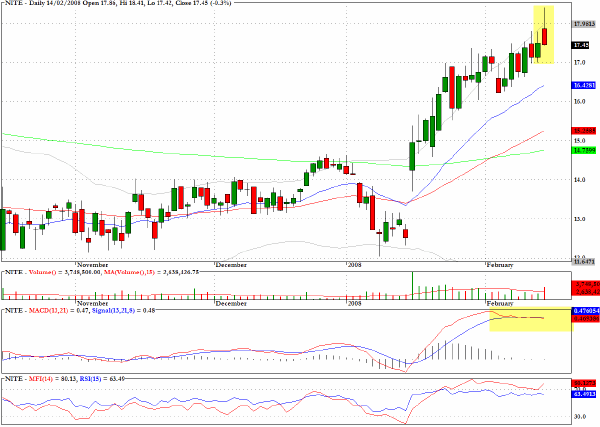Screen dimensions: 600x427
Task: Click the MA(Volume(),15) indicator label
Action: [x=129, y=272]
